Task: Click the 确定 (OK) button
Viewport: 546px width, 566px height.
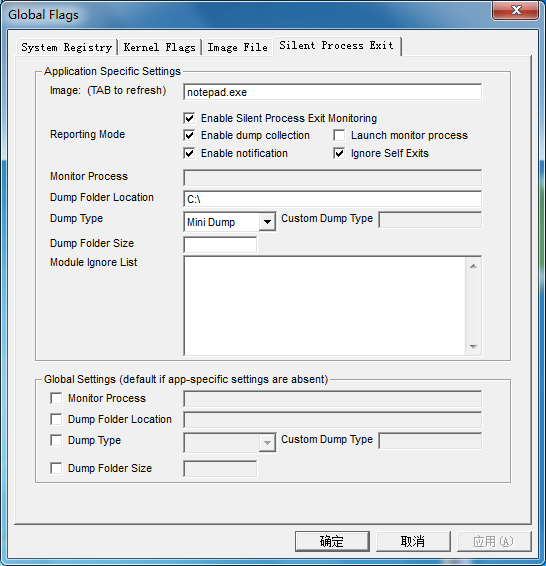Action: pyautogui.click(x=332, y=541)
